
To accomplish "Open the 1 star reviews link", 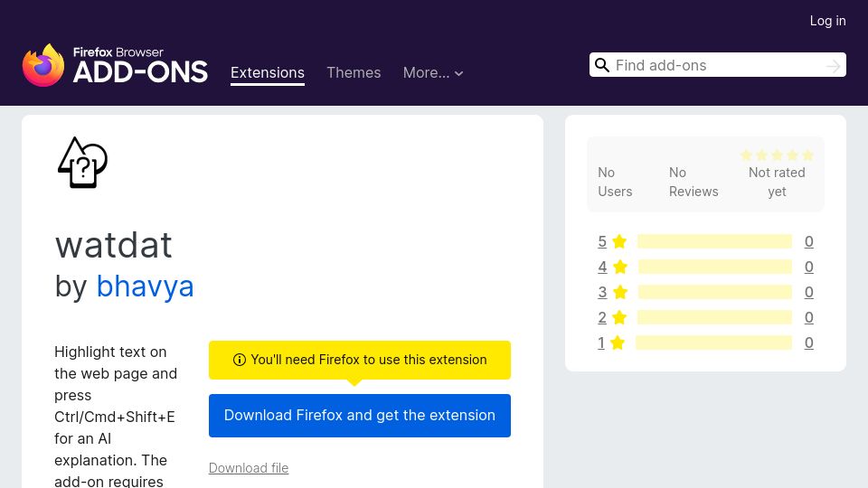I will [601, 343].
